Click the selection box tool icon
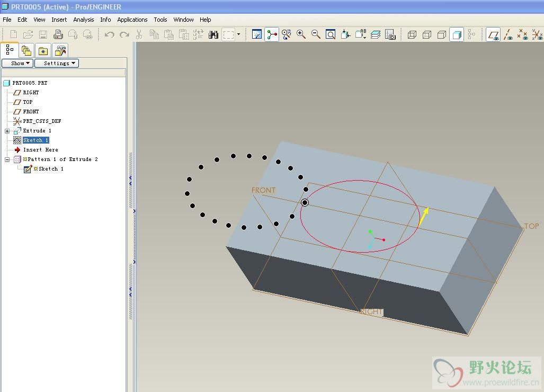 pyautogui.click(x=228, y=34)
